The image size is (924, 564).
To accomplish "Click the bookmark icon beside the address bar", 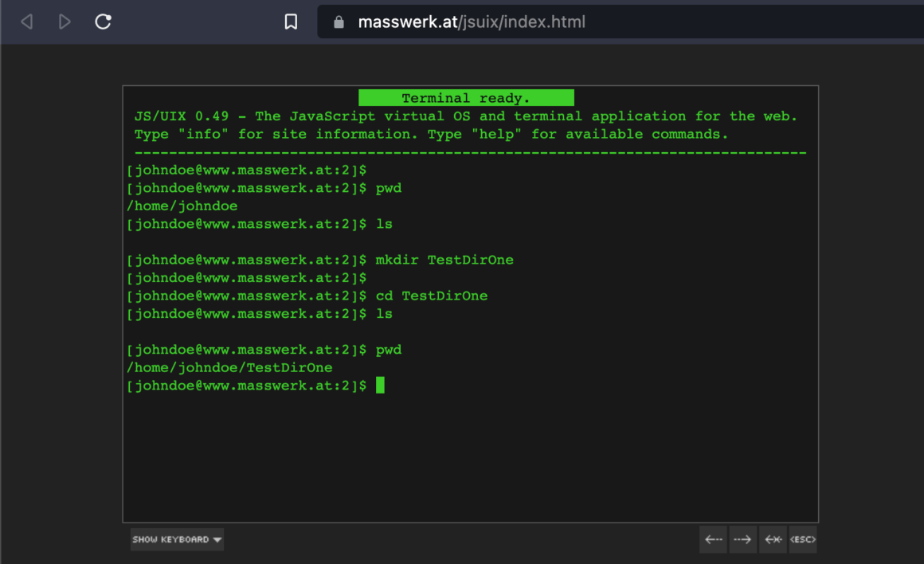I will pyautogui.click(x=291, y=22).
